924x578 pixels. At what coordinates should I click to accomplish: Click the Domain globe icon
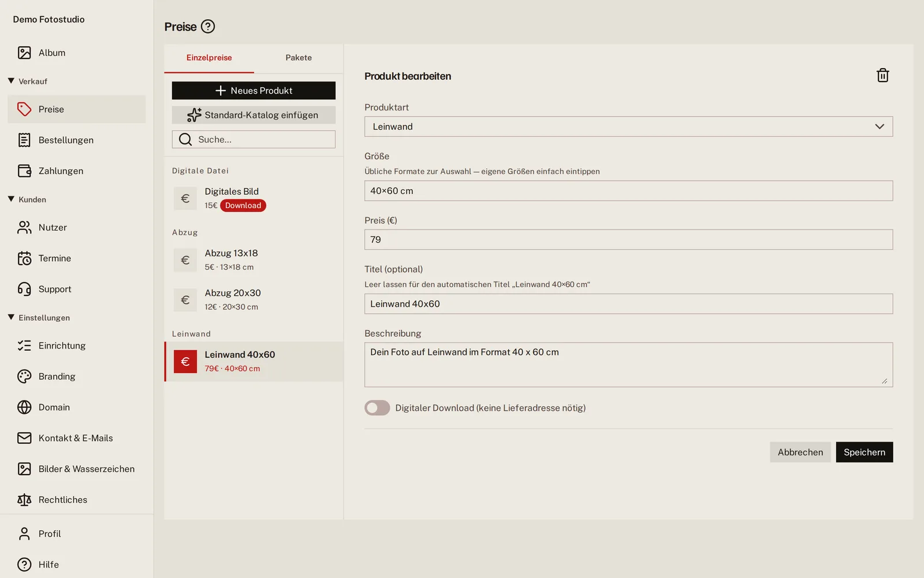[x=24, y=407]
